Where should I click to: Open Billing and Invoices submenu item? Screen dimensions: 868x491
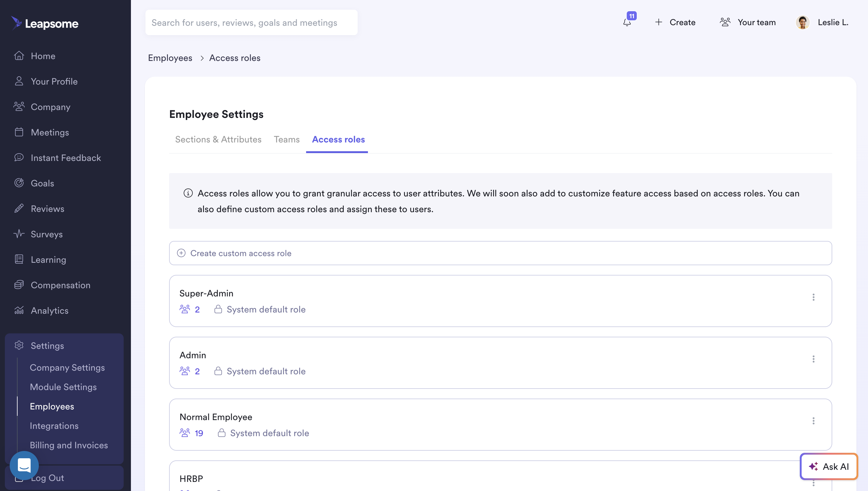click(69, 445)
